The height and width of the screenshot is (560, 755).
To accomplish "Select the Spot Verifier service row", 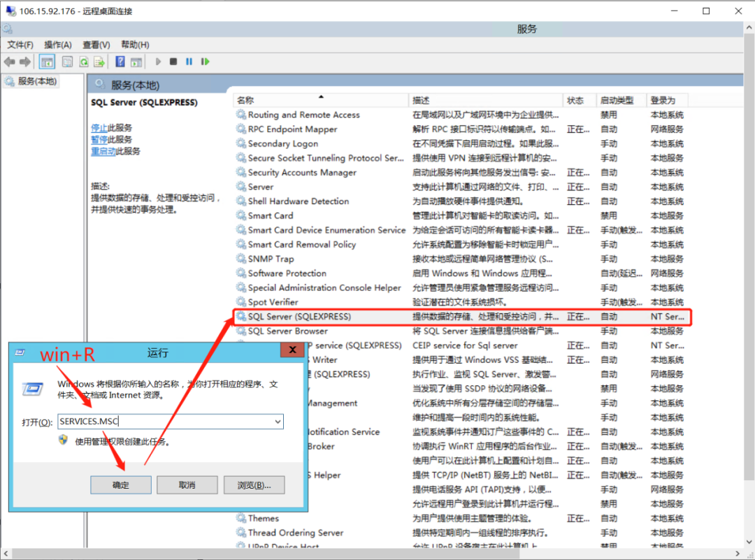I will tap(462, 302).
